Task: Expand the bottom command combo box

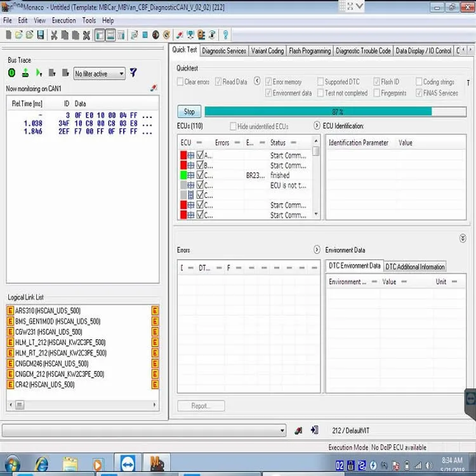Action: coord(282,430)
